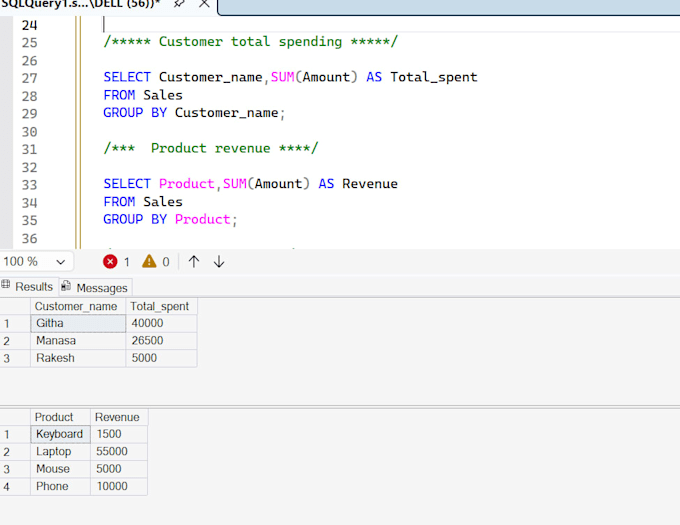Go to previous issue with up arrow
The height and width of the screenshot is (525, 680).
click(x=194, y=261)
